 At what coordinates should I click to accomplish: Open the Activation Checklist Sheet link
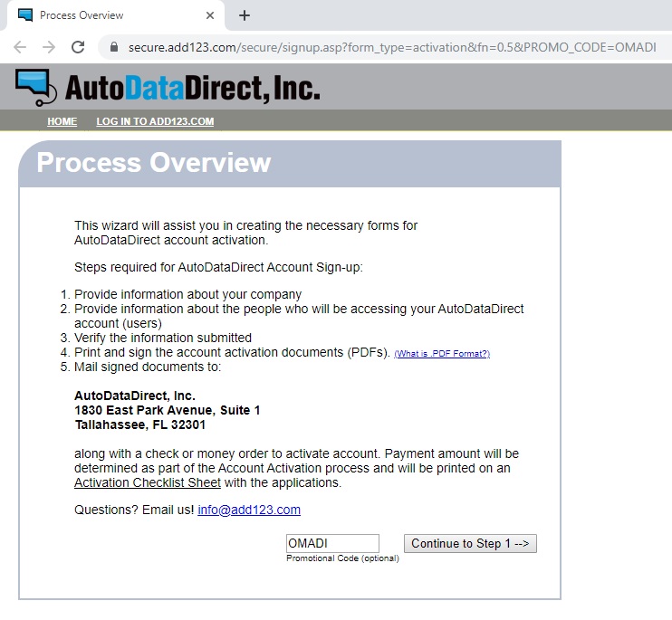148,482
